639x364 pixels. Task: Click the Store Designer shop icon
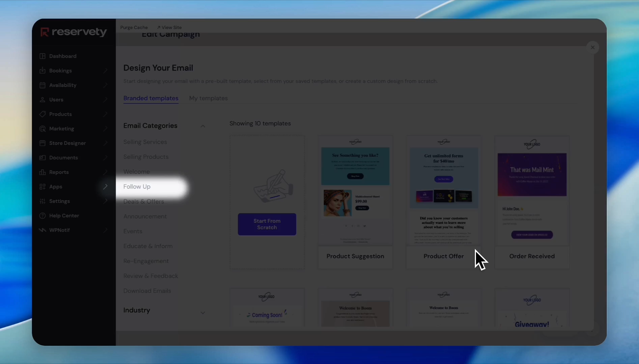click(42, 143)
